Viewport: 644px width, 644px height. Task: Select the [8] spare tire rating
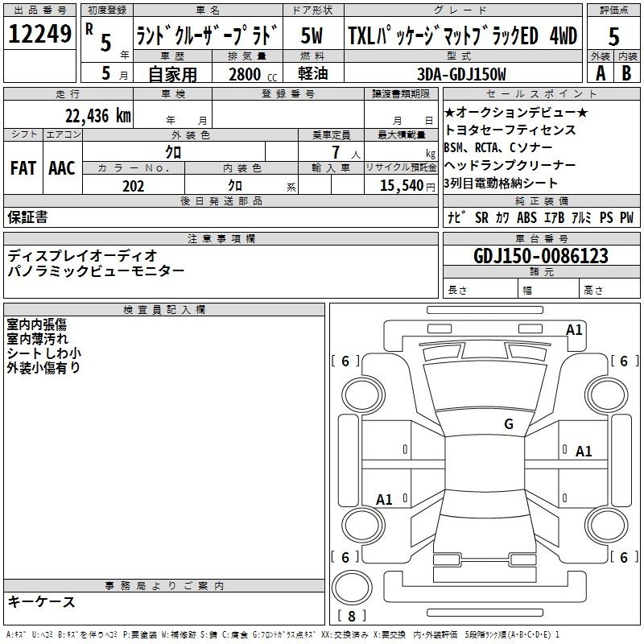tap(352, 617)
